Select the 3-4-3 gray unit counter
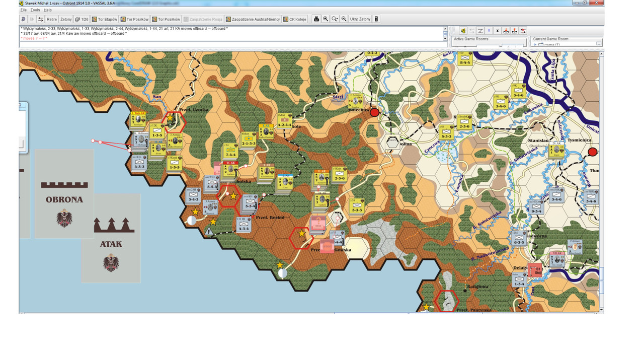 click(x=193, y=196)
